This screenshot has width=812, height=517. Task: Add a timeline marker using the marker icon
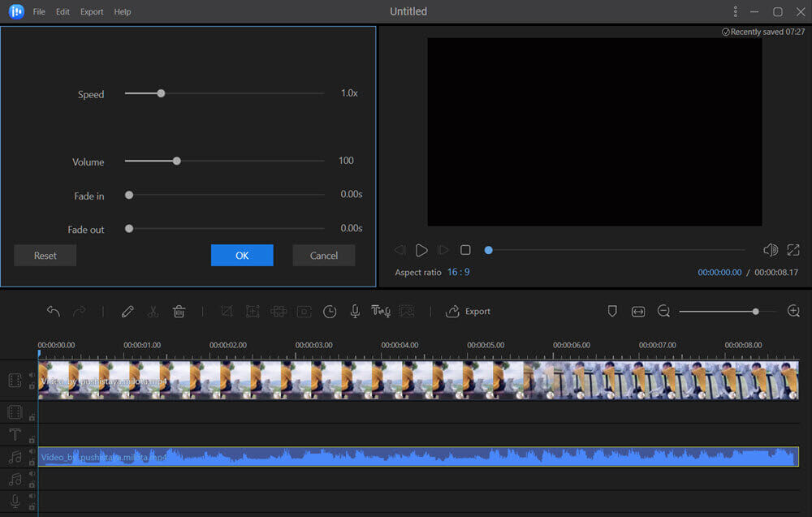pos(613,311)
